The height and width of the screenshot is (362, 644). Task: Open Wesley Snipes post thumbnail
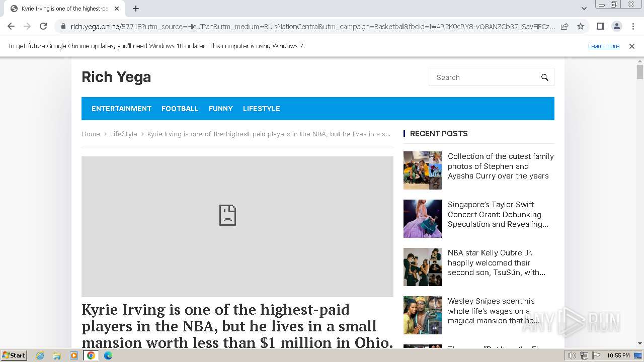pos(423,315)
